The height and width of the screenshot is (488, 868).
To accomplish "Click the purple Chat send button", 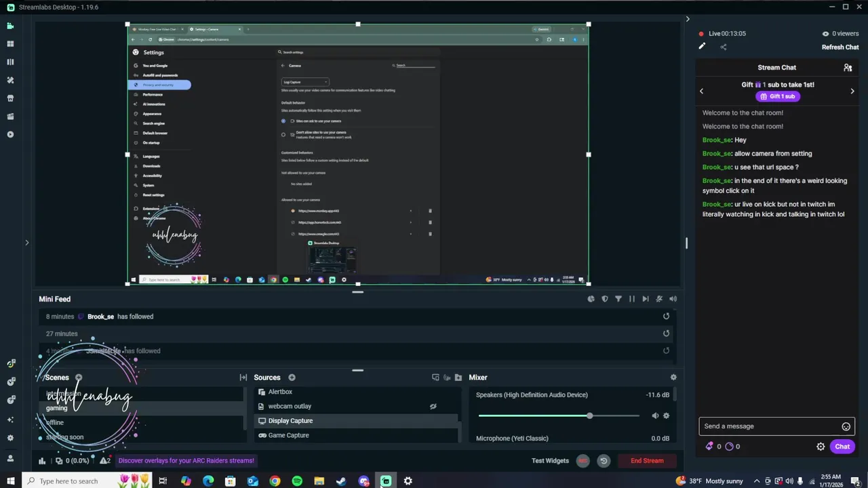I will coord(842,447).
